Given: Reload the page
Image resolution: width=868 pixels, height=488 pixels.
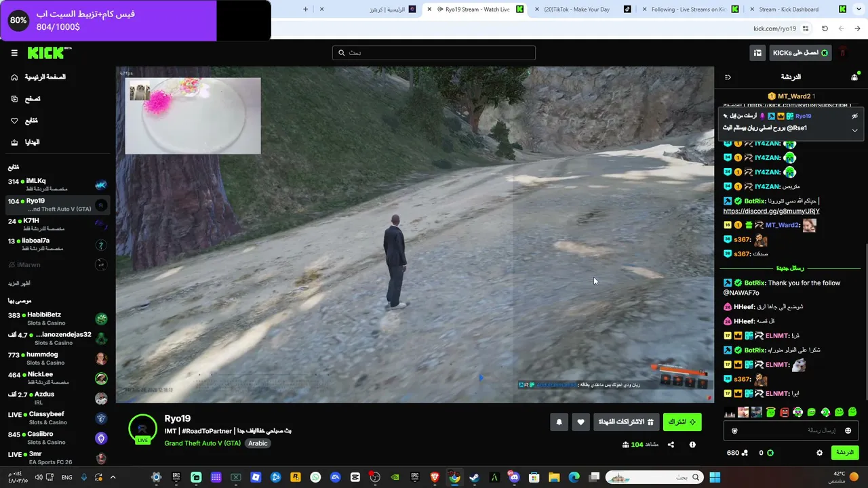Looking at the screenshot, I should click(x=825, y=28).
